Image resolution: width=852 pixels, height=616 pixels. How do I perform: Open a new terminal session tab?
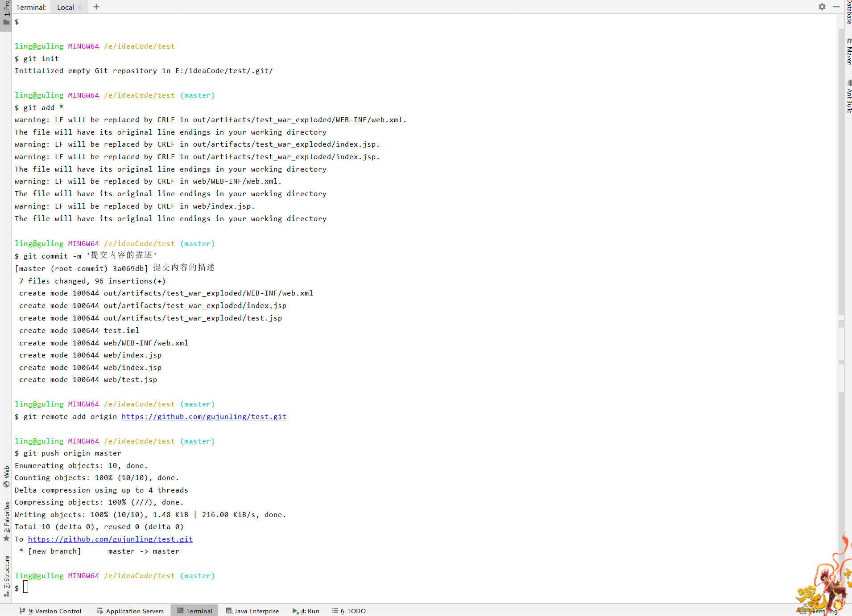point(96,7)
